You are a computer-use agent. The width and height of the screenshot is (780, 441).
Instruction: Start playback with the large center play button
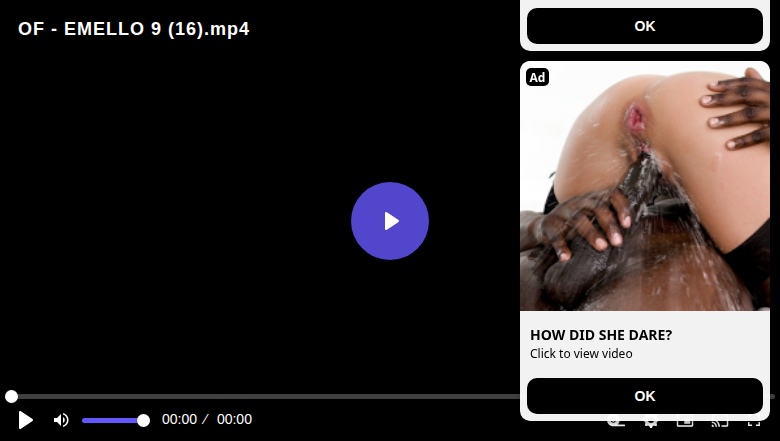[390, 221]
